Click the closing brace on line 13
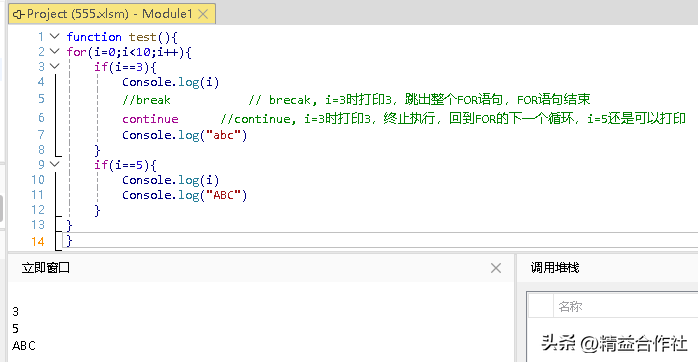 click(69, 225)
